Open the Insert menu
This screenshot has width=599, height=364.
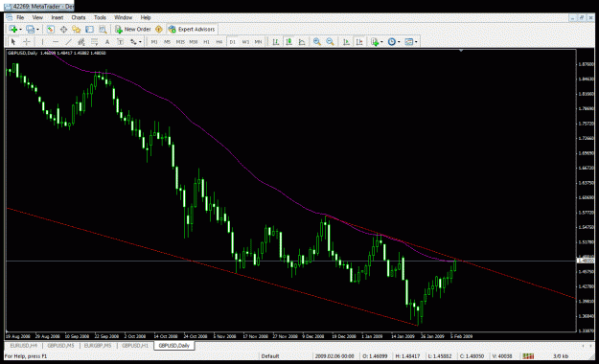point(57,17)
